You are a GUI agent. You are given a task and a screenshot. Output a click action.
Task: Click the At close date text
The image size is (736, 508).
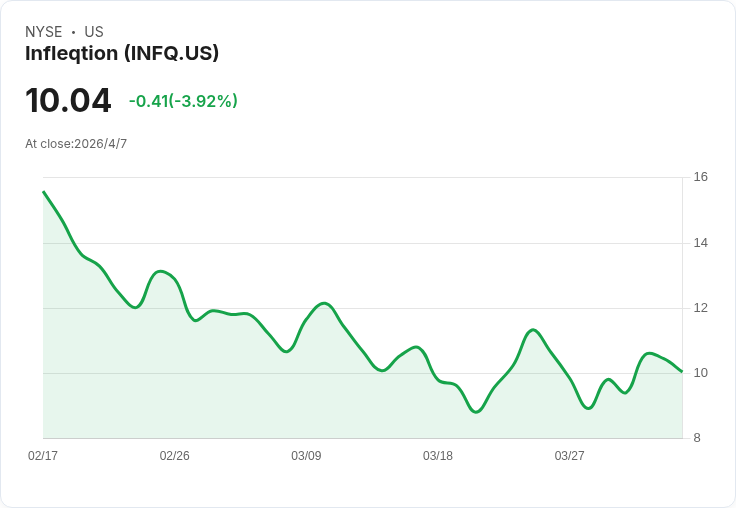pos(76,144)
